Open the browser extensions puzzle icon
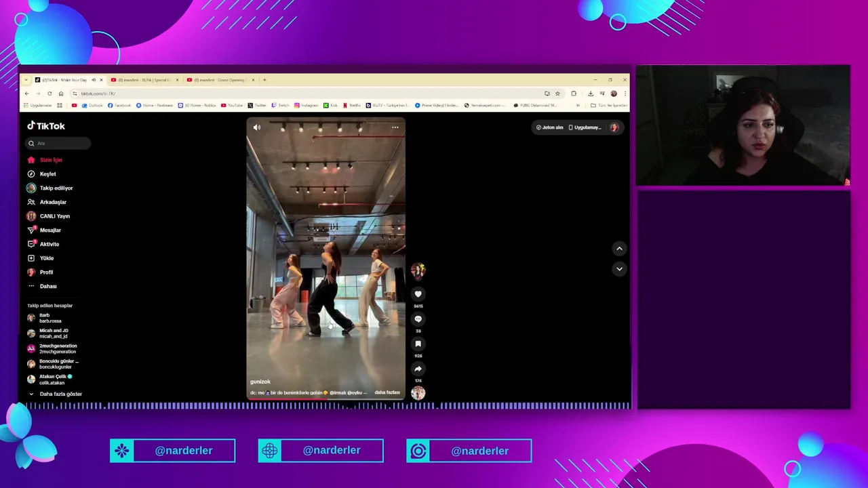868x488 pixels. pos(574,94)
